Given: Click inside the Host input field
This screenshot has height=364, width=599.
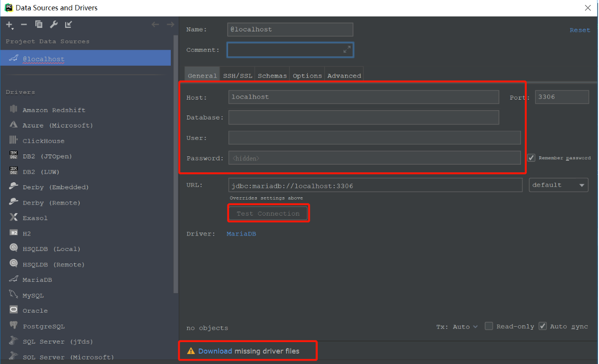Looking at the screenshot, I should (x=363, y=97).
